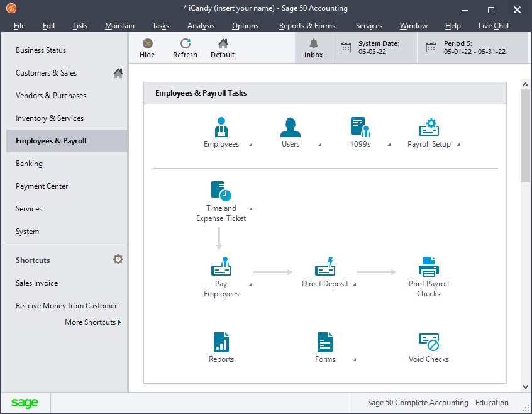Screen dimensions: 532x414
Task: Open the Tasks menu
Action: 160,26
